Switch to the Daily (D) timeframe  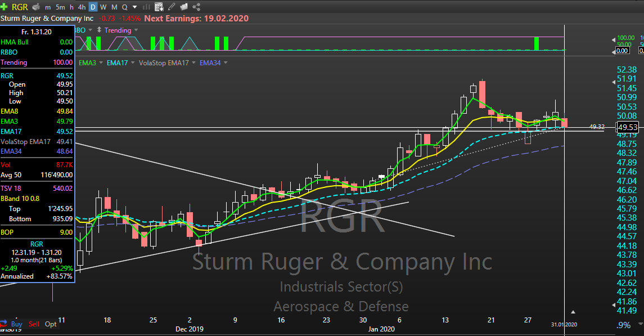click(93, 7)
